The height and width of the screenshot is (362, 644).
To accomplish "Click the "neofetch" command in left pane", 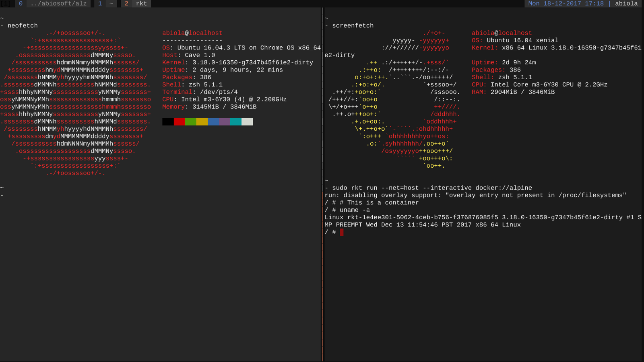I will 23,26.
